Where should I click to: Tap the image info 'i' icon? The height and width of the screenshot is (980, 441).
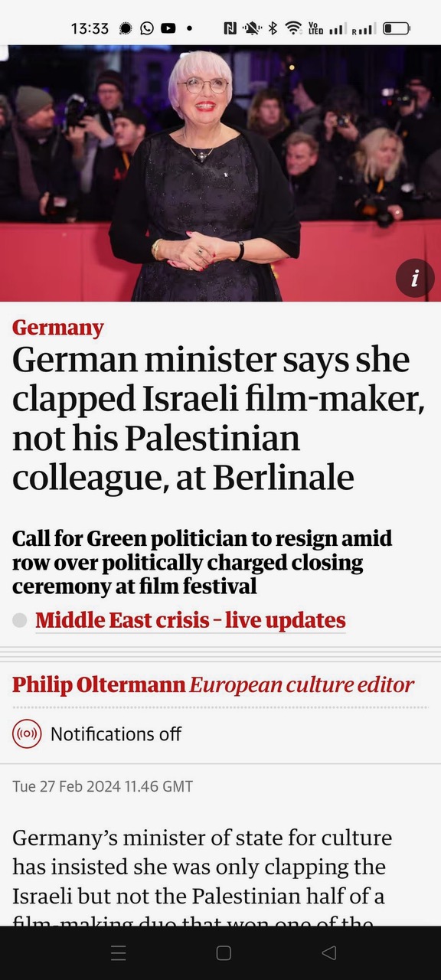pyautogui.click(x=415, y=279)
